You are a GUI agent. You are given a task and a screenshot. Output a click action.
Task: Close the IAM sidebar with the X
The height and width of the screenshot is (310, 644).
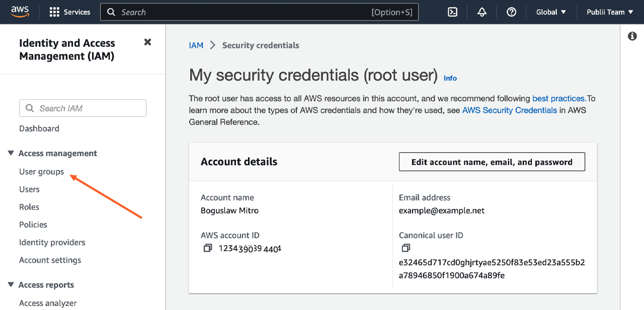(147, 42)
